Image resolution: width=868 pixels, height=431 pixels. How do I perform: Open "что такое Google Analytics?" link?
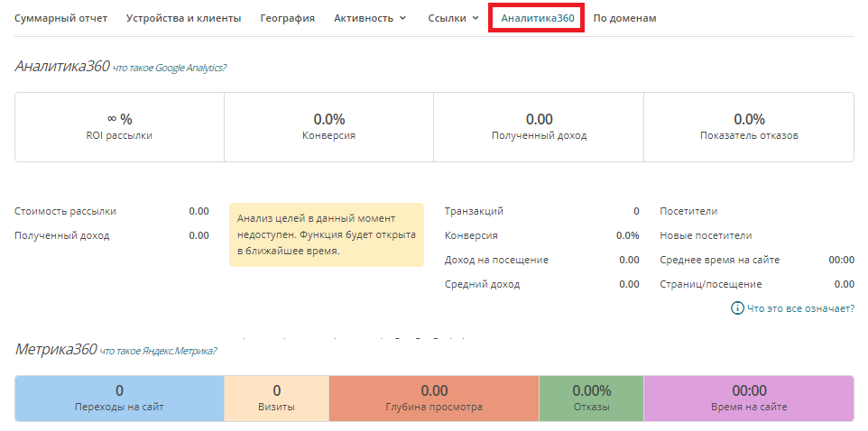click(170, 68)
